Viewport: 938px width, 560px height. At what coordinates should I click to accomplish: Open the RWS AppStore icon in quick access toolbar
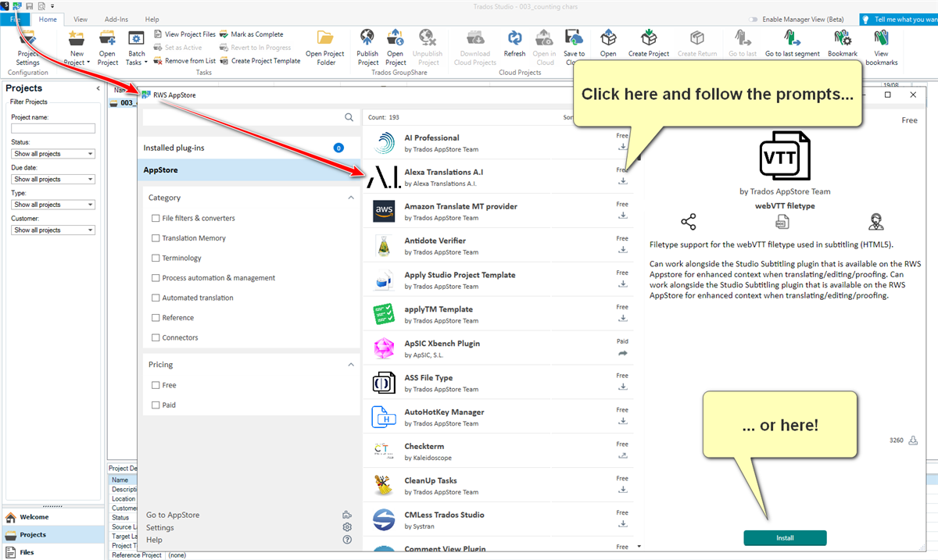[16, 5]
